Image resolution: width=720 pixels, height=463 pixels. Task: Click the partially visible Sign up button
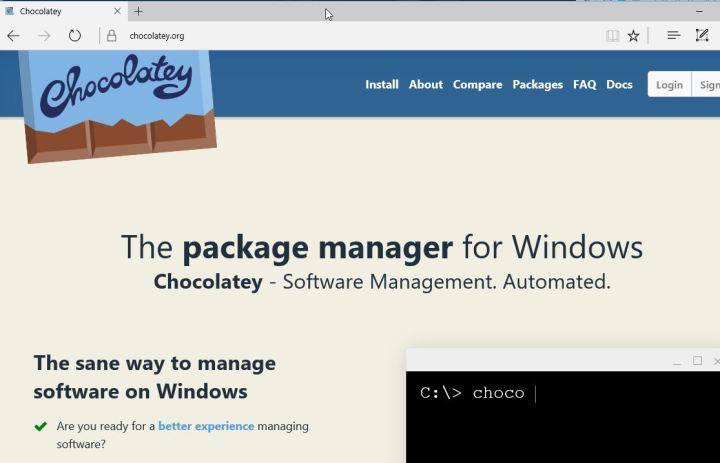(706, 85)
